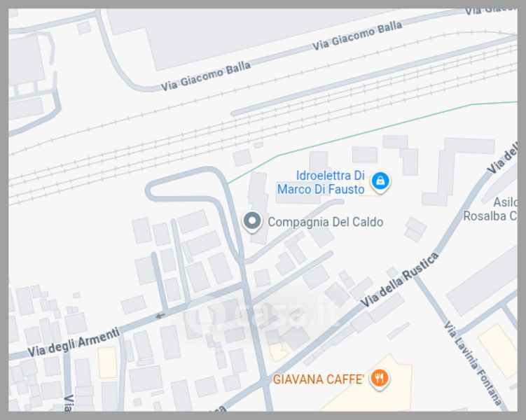Click the Via della Rustica street label

click(x=399, y=280)
